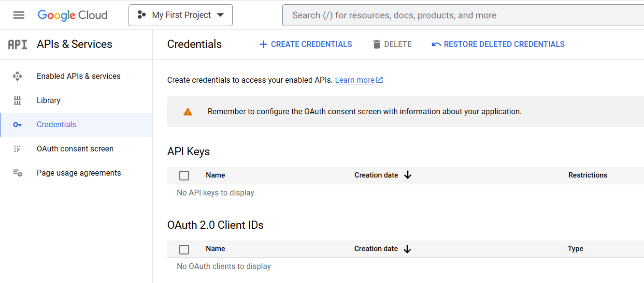
Task: Sort API Keys by Name column
Action: (x=215, y=175)
